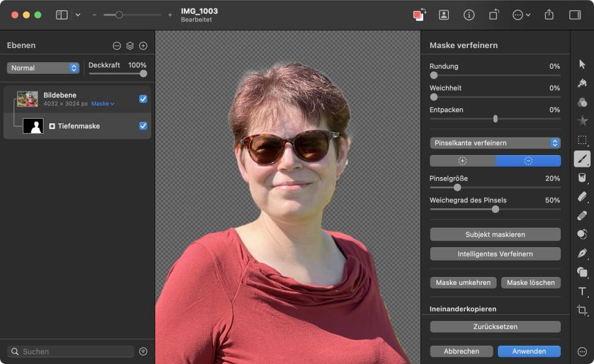This screenshot has height=364, width=594.
Task: Click the rotate canvas icon in title bar
Action: (x=493, y=15)
